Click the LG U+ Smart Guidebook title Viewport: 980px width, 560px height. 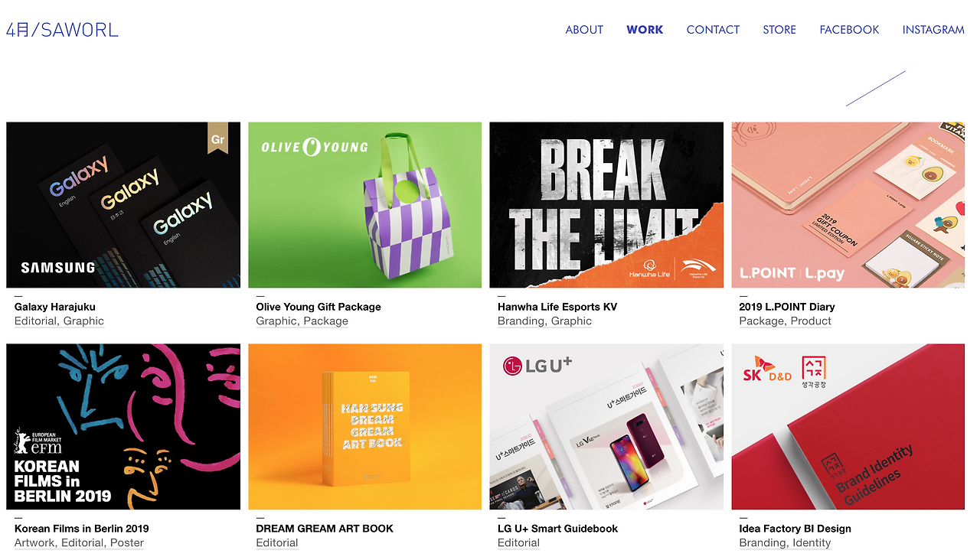point(557,529)
